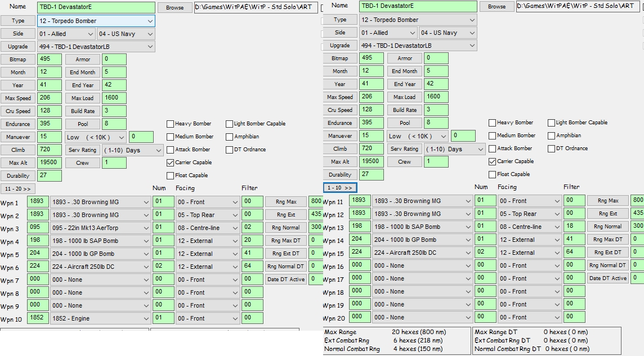Click Wpn 4 weapon ID field 198
The width and height of the screenshot is (644, 356).
tap(38, 241)
